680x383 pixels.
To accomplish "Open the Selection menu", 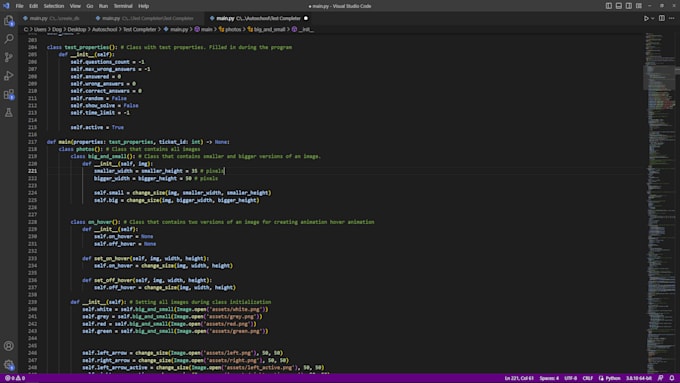I will (x=54, y=6).
